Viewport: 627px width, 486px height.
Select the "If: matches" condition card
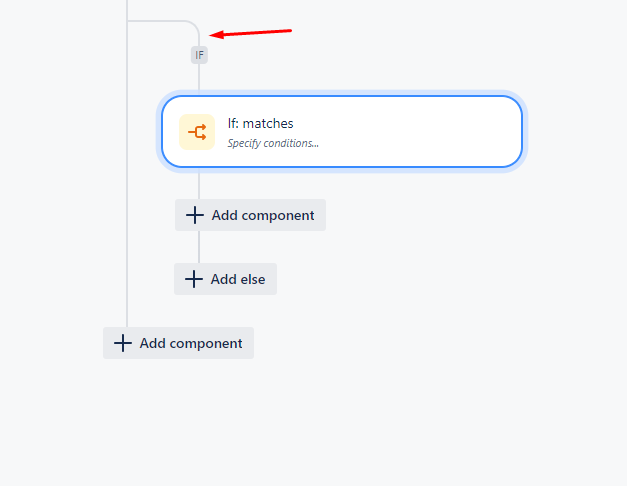(342, 132)
